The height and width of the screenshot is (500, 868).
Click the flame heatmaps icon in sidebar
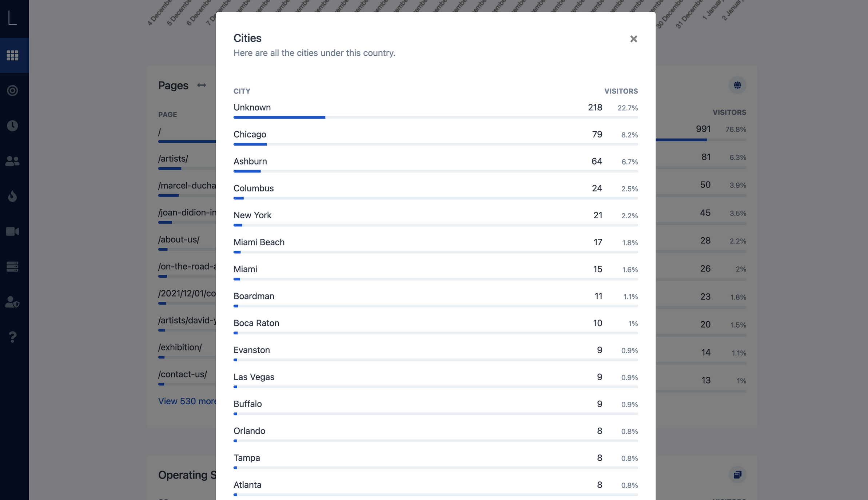[12, 196]
